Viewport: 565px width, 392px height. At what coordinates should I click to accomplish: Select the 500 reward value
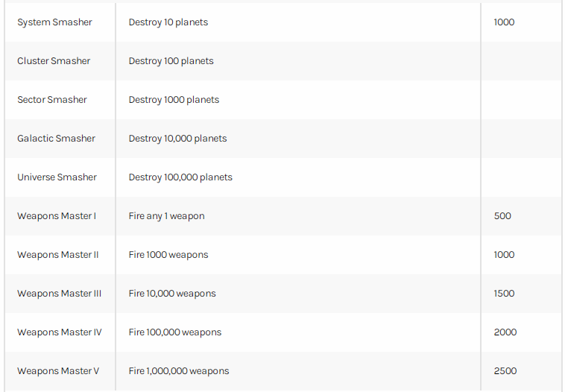[x=502, y=216]
